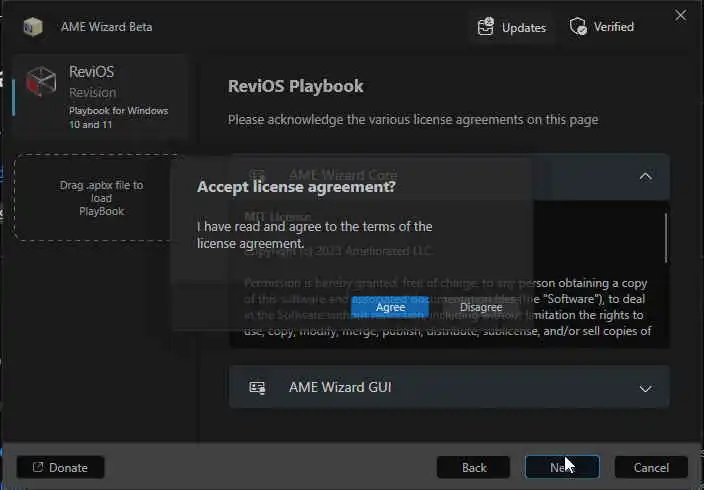The height and width of the screenshot is (490, 704).
Task: Close the AME Wizard window
Action: pos(681,15)
